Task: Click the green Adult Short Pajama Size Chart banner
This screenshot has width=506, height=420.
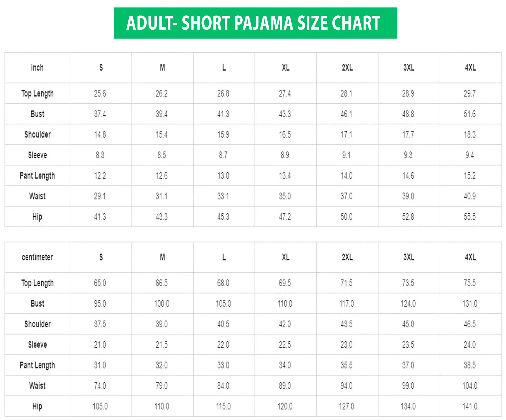Action: coord(255,23)
